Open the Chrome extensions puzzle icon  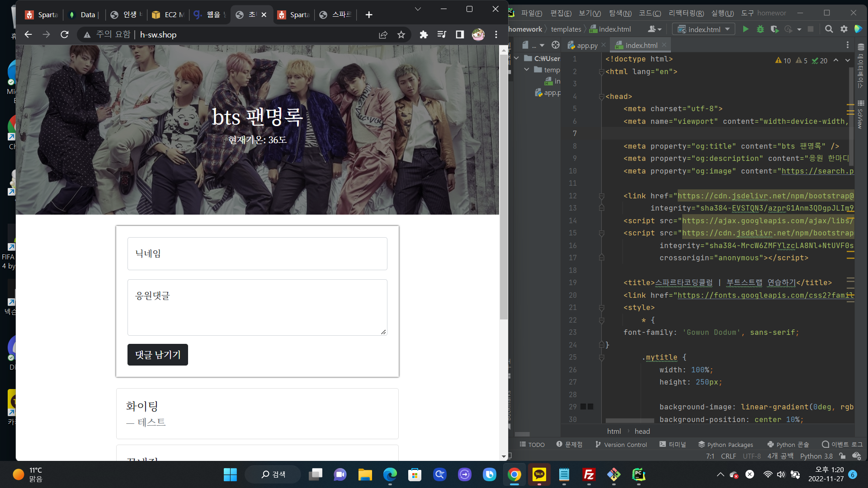pyautogui.click(x=424, y=35)
